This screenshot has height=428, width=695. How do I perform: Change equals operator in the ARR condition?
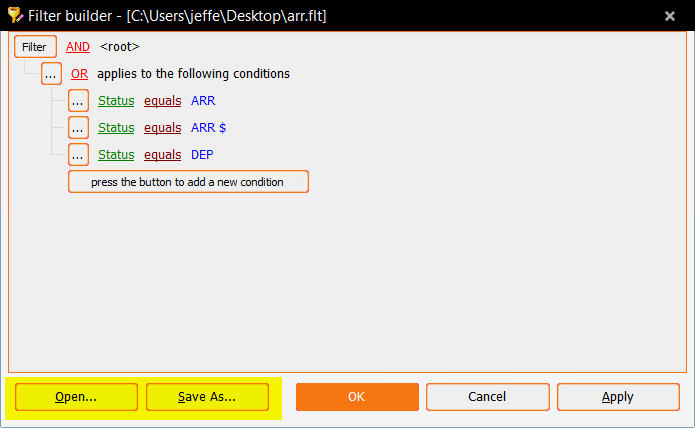coord(162,101)
